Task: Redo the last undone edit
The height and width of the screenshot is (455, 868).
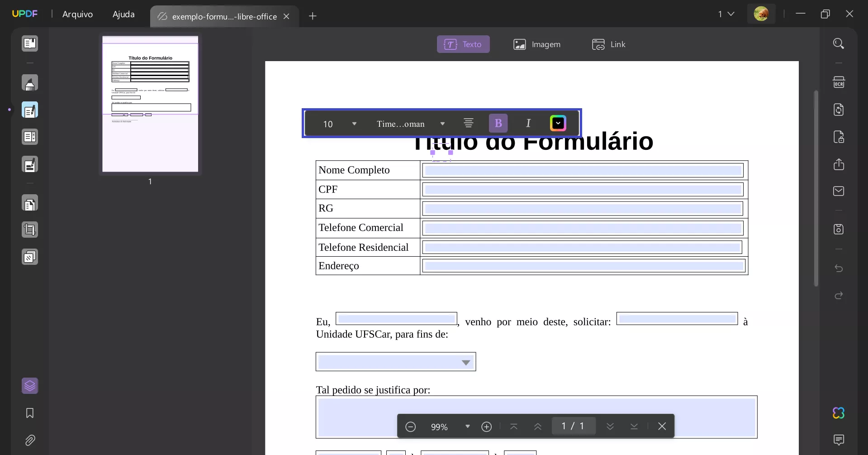Action: [839, 296]
